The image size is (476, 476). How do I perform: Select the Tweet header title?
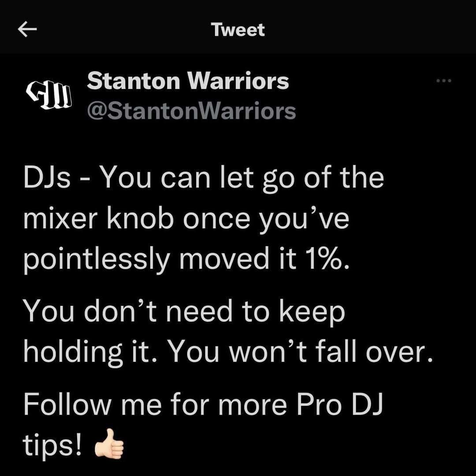pos(238,30)
